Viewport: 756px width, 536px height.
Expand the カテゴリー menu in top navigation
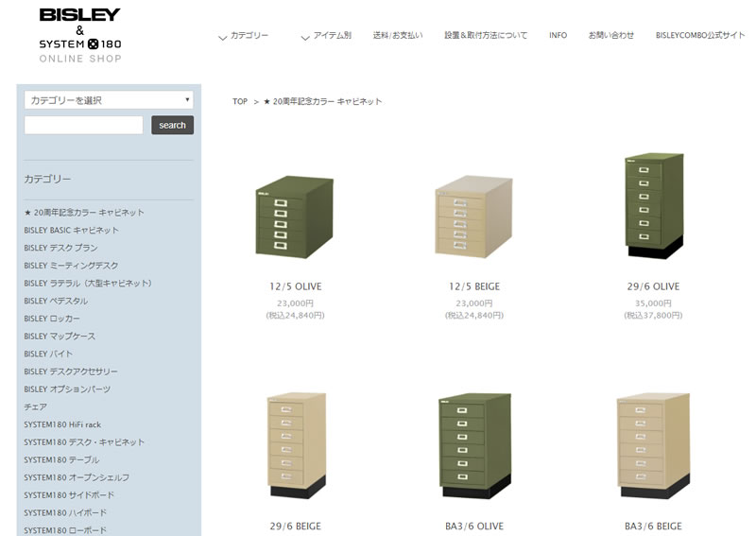pyautogui.click(x=244, y=36)
